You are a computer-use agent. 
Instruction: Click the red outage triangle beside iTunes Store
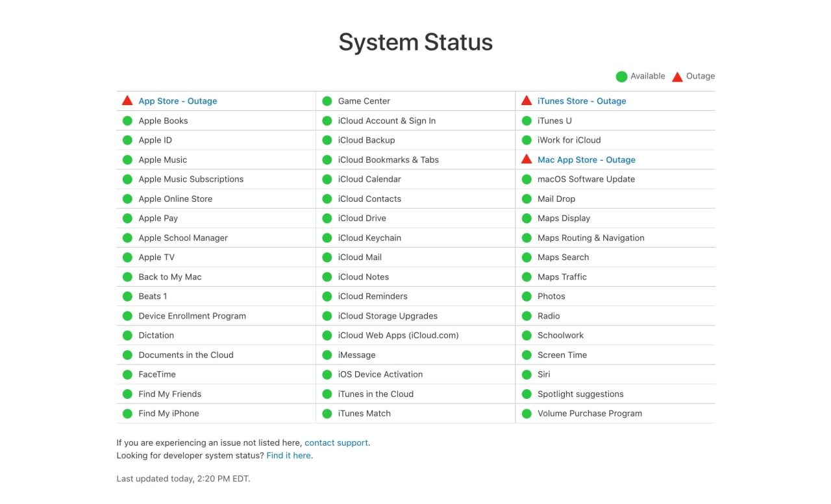click(x=527, y=101)
